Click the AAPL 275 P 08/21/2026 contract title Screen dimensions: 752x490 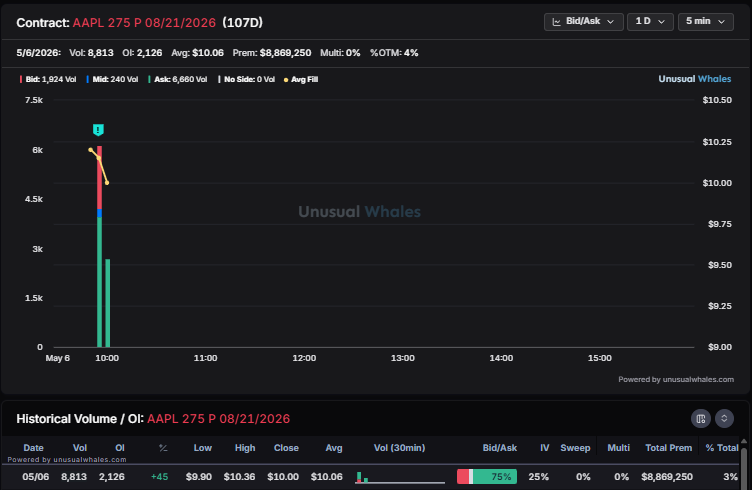144,23
